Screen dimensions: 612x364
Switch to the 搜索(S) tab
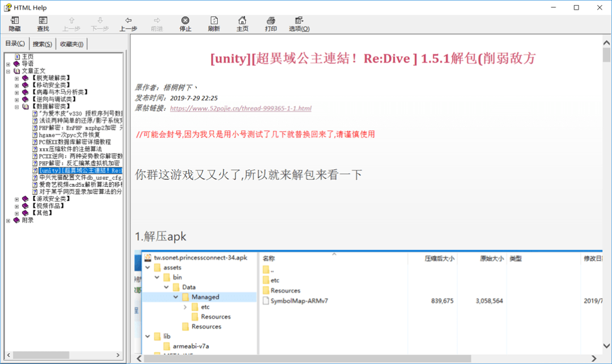point(42,44)
